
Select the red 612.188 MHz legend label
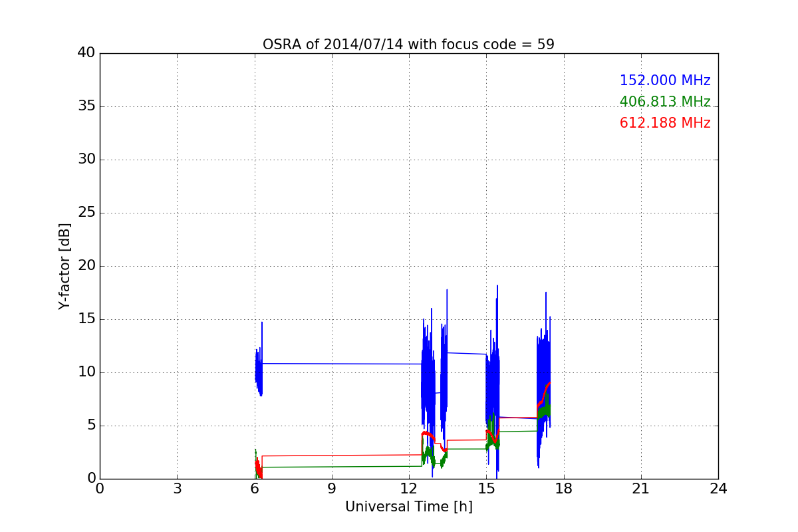pos(665,123)
